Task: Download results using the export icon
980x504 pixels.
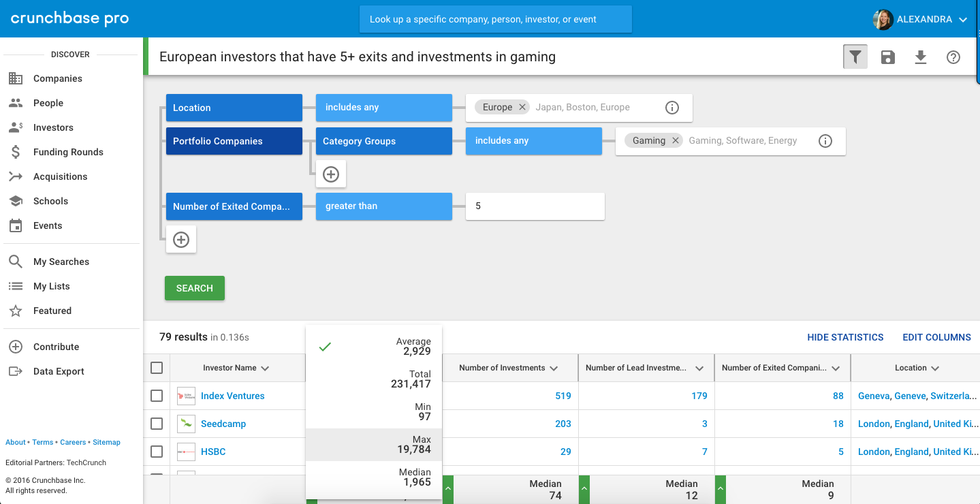Action: (x=920, y=57)
